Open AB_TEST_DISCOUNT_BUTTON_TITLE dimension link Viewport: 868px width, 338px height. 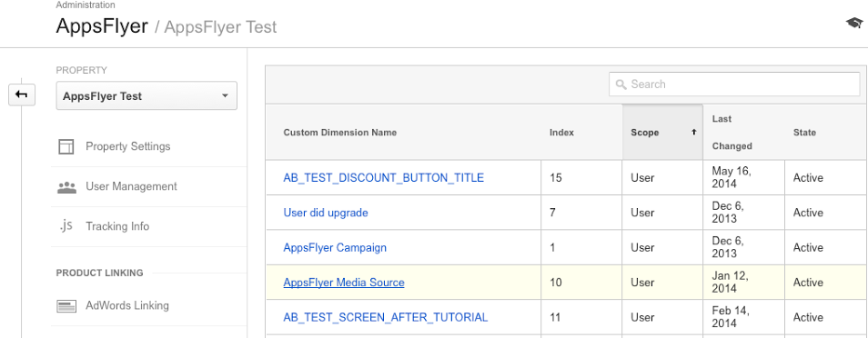pyautogui.click(x=384, y=177)
